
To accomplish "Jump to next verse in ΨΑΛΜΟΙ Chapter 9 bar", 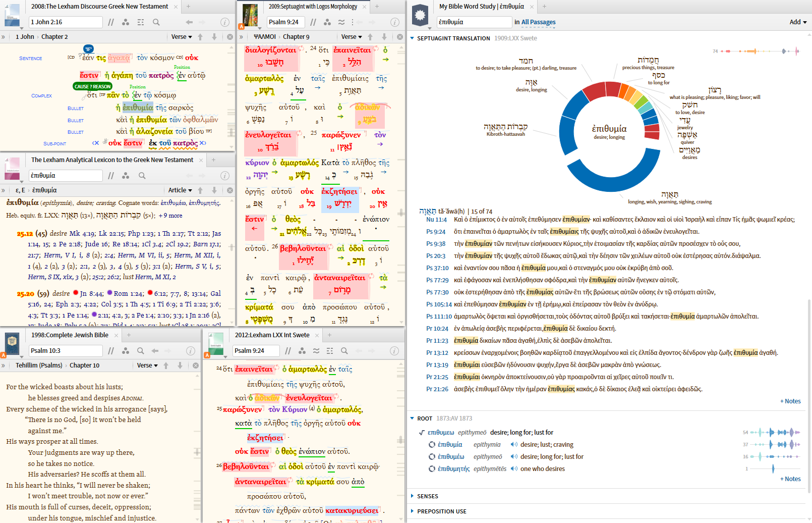I will [x=384, y=37].
